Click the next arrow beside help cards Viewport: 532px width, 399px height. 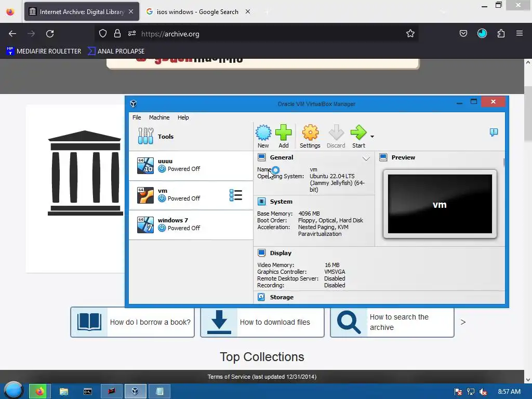pos(463,322)
